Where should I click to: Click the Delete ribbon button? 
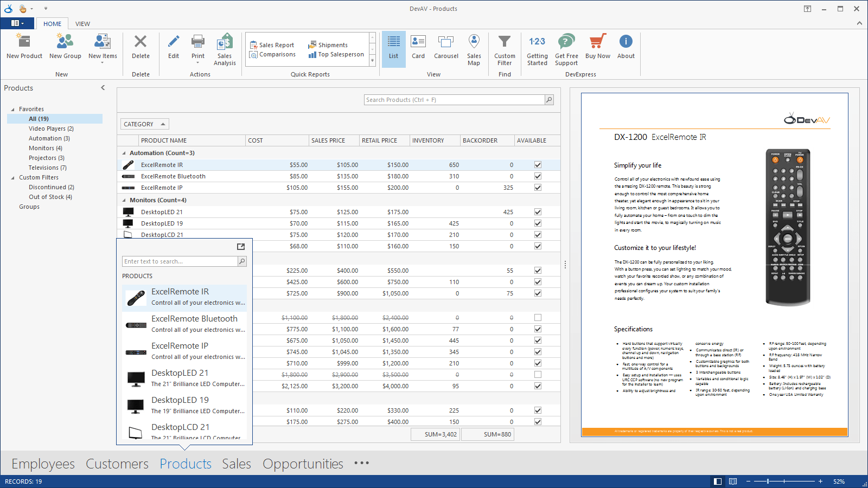(141, 47)
